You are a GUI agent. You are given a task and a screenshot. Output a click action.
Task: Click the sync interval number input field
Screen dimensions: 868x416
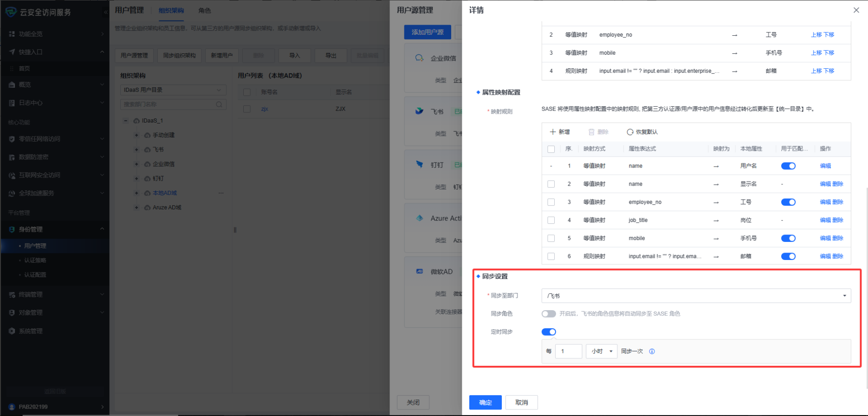pos(569,351)
